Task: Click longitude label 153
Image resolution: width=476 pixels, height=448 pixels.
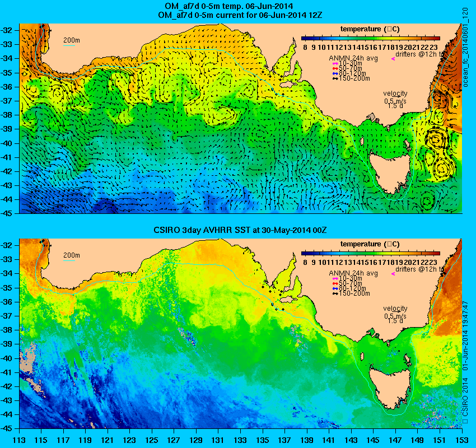Action: 462,440
